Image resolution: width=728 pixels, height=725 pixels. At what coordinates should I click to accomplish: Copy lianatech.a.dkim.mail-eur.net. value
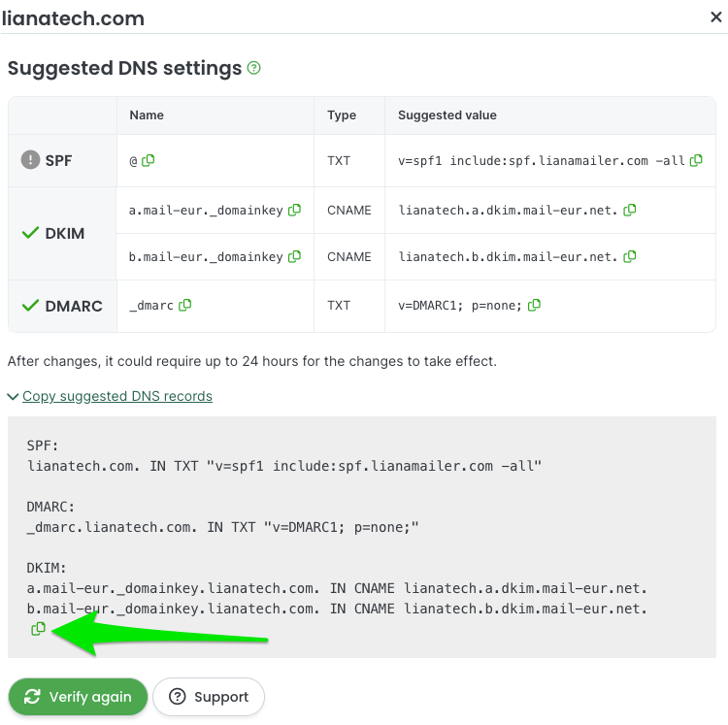point(630,211)
